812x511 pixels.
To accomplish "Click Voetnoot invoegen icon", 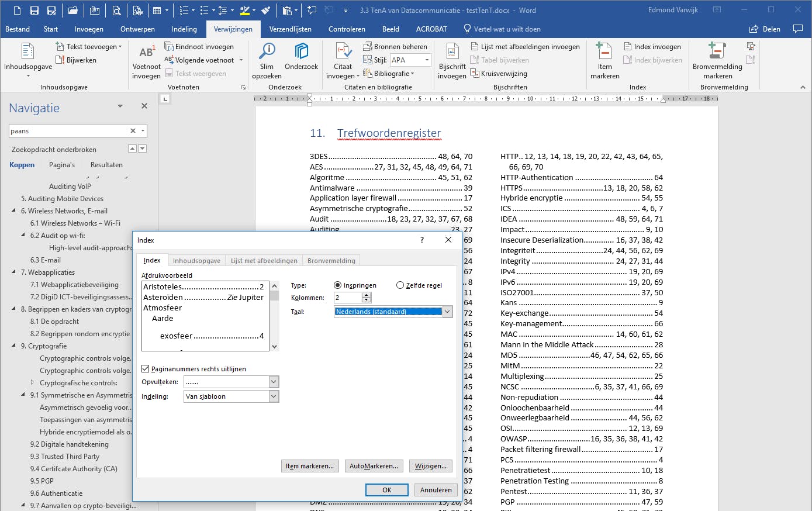I will pos(146,53).
